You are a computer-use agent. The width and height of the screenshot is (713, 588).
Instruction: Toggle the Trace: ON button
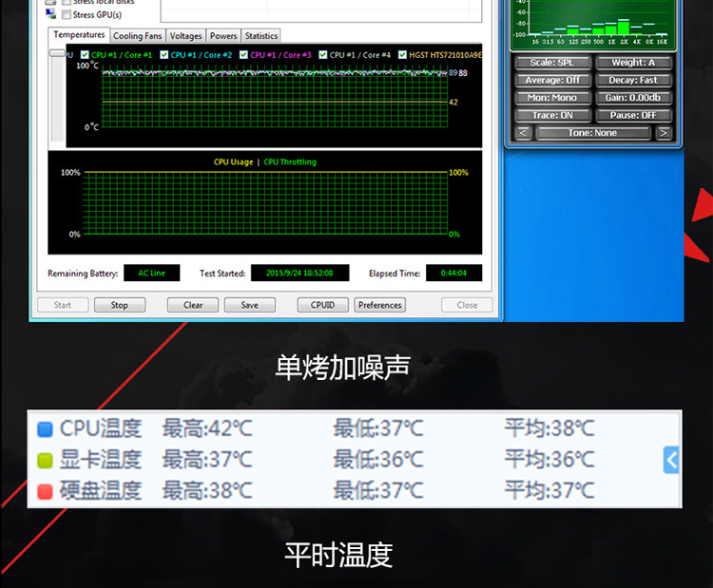[x=552, y=116]
